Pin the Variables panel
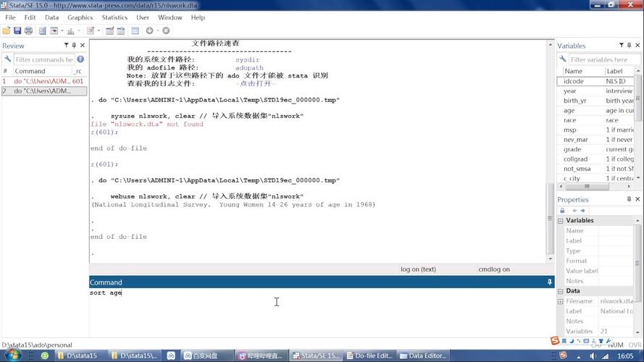 tap(630, 45)
